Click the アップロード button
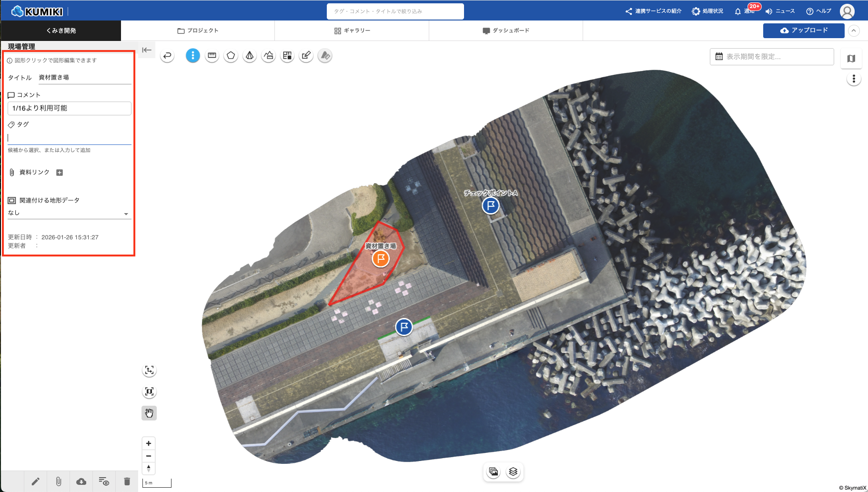The height and width of the screenshot is (492, 868). pos(804,31)
